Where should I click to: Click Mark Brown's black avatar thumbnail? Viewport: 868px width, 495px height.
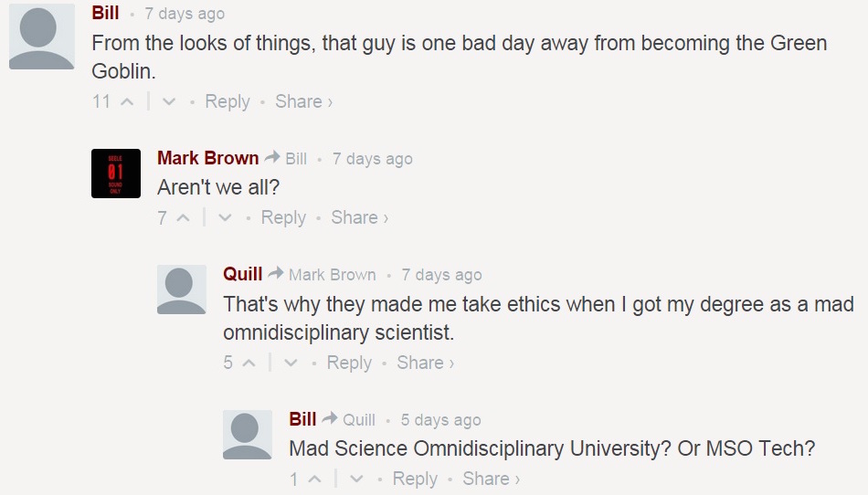tap(116, 174)
